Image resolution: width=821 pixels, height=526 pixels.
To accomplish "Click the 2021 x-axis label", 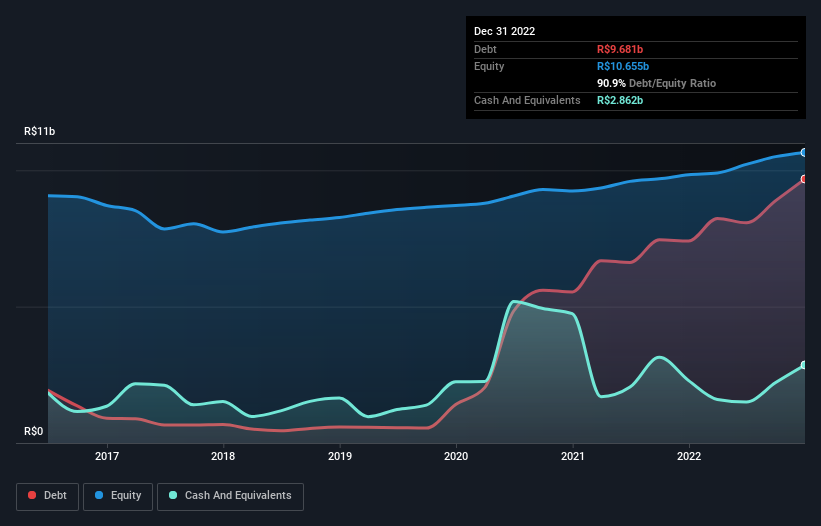I will [573, 456].
